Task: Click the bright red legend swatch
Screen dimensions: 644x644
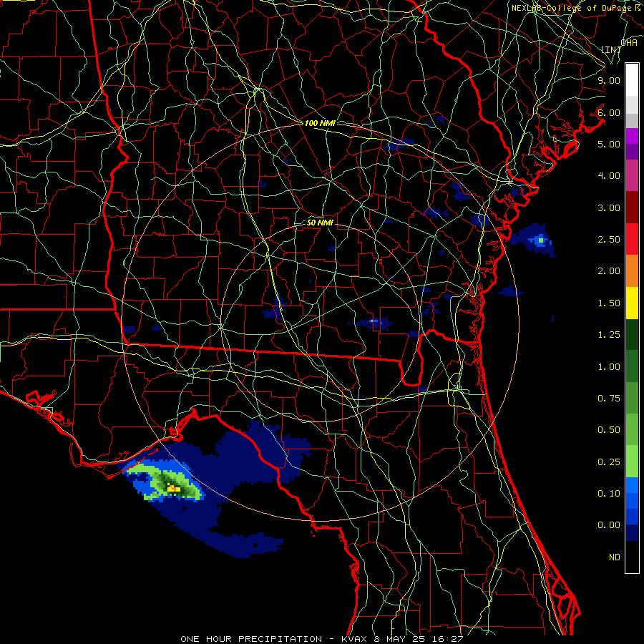Action: point(632,239)
